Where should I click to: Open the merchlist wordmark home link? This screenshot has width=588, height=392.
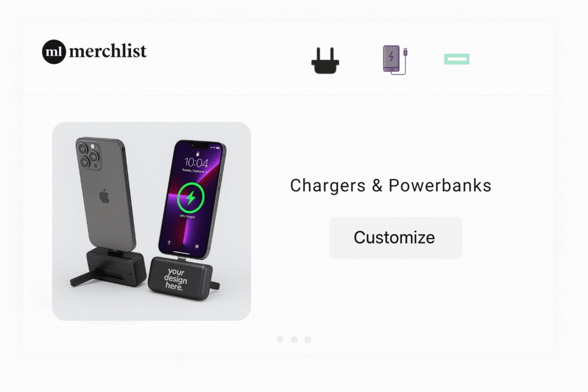click(x=107, y=51)
